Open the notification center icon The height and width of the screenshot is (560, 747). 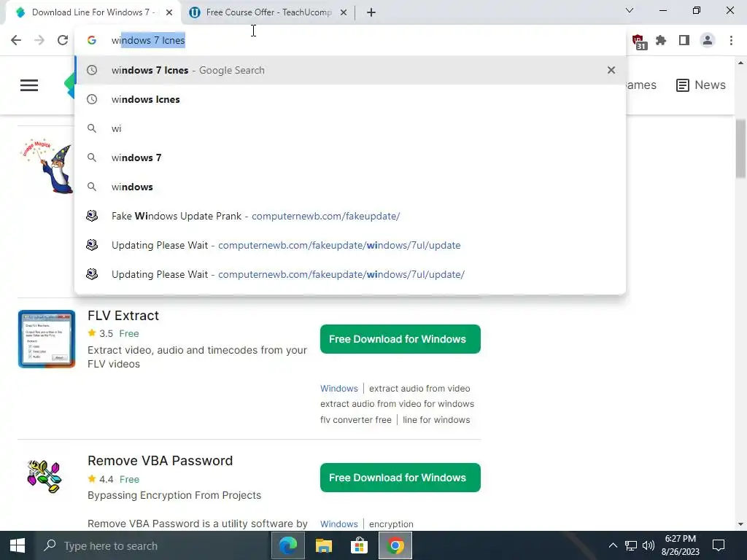pyautogui.click(x=719, y=545)
